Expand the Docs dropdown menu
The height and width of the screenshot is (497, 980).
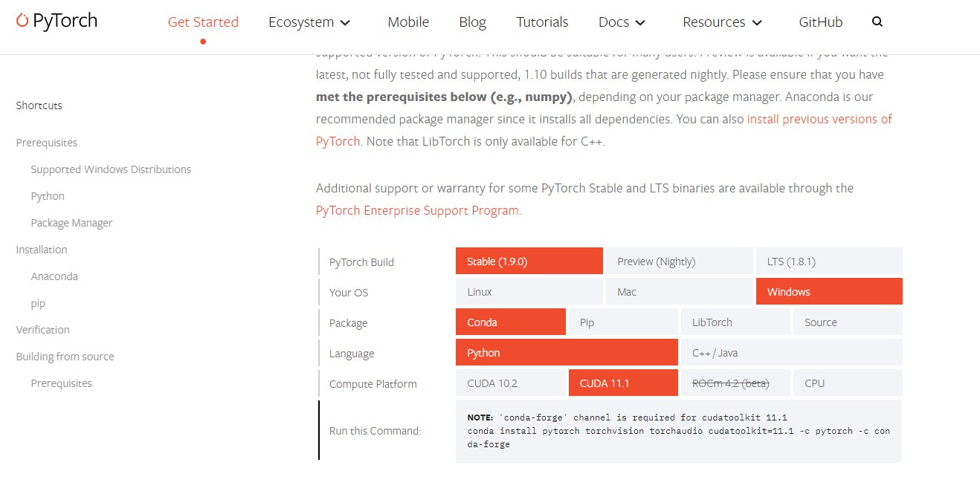pos(622,22)
